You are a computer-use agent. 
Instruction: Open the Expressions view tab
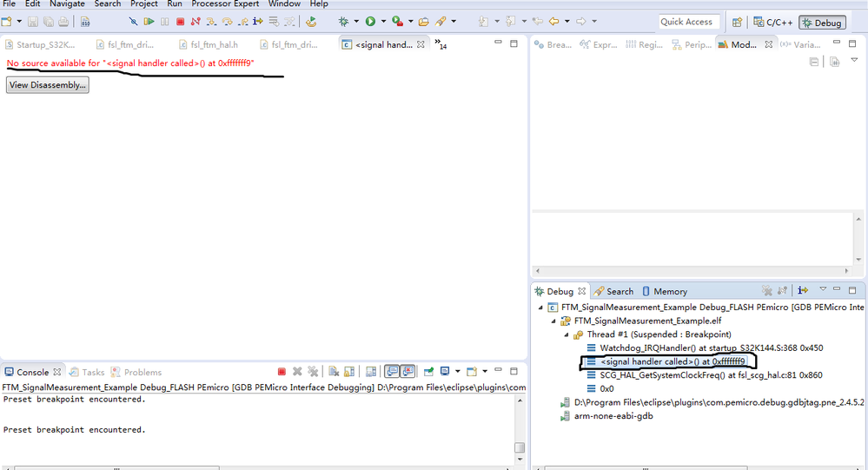tap(599, 45)
